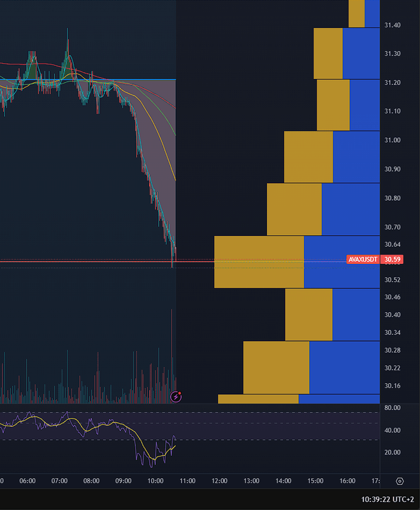
Task: Click the 10:00 time axis label
Action: point(156,481)
